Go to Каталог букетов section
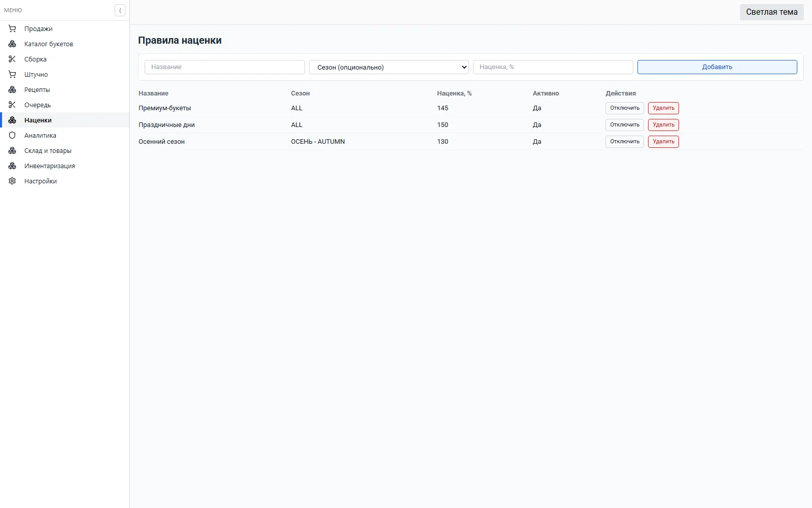 pos(65,44)
